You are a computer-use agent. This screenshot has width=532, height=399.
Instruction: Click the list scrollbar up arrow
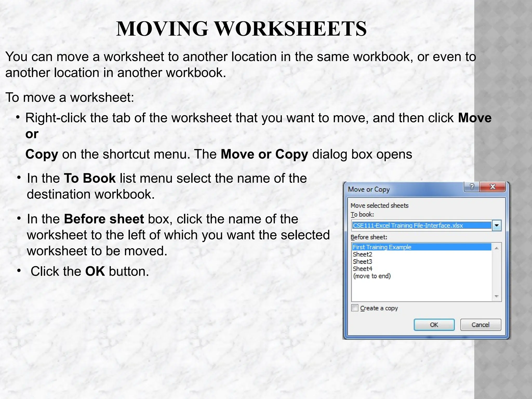[x=496, y=248]
